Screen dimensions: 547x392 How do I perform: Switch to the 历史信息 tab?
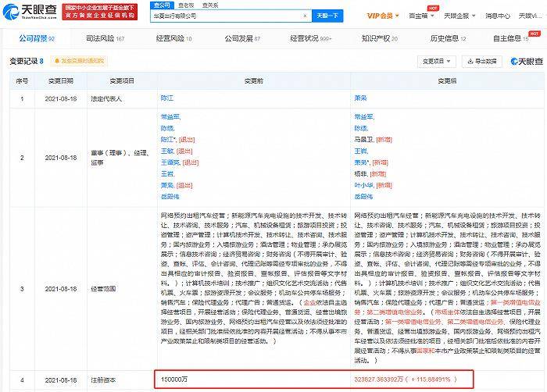tap(448, 39)
